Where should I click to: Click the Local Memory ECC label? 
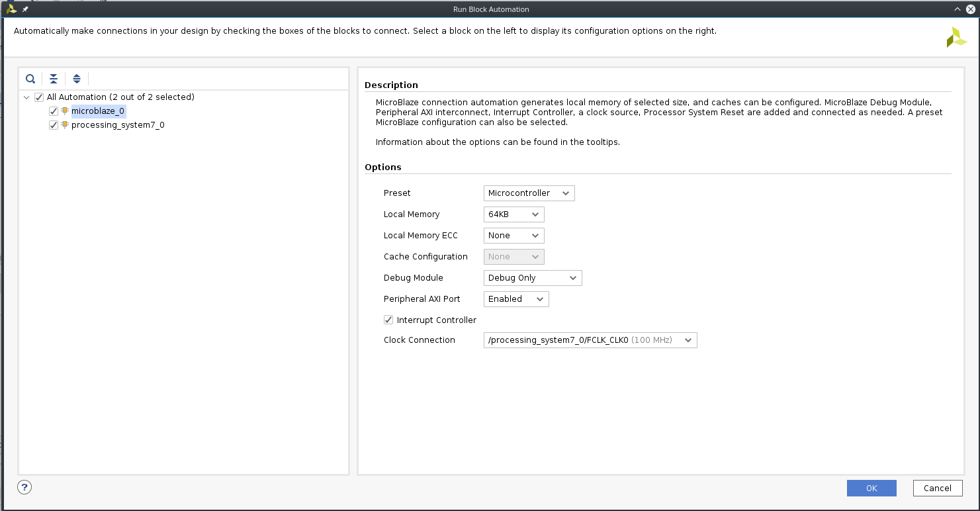coord(421,236)
